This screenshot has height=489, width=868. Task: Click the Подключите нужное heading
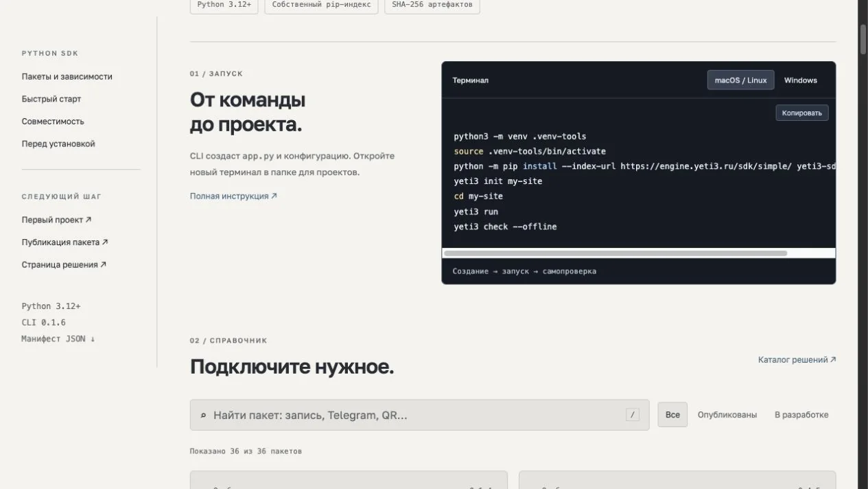tap(292, 367)
